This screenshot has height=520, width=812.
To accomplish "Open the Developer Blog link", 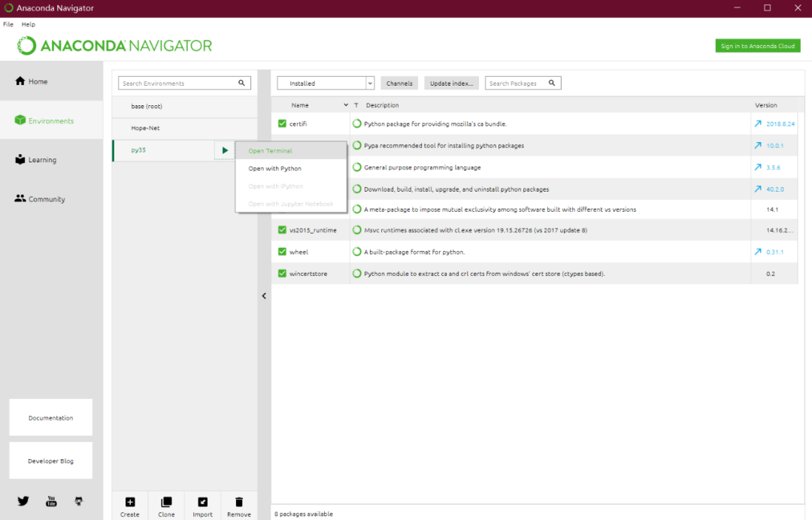I will [51, 461].
